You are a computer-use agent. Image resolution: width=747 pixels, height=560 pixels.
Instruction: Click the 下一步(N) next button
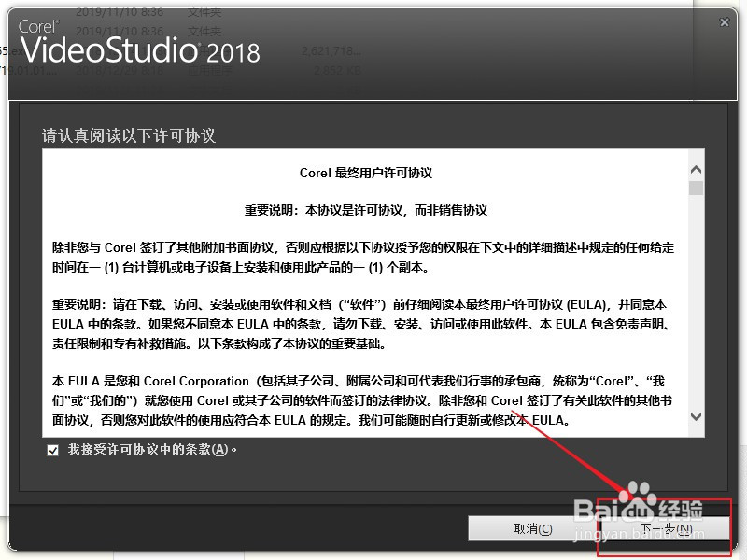(x=665, y=528)
